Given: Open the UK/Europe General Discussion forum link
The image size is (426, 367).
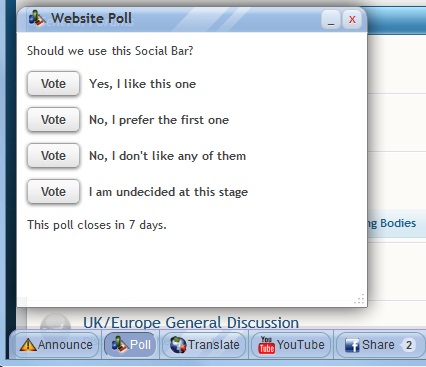Looking at the screenshot, I should click(x=191, y=323).
